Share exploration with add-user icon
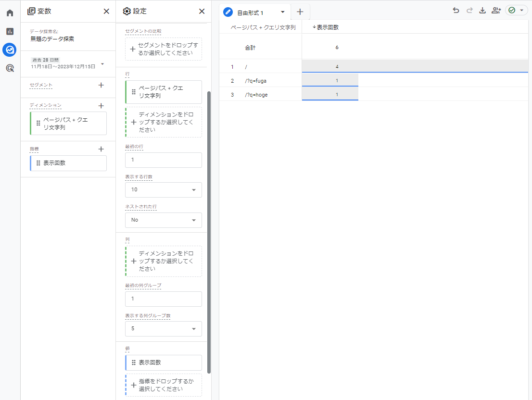 coord(496,11)
